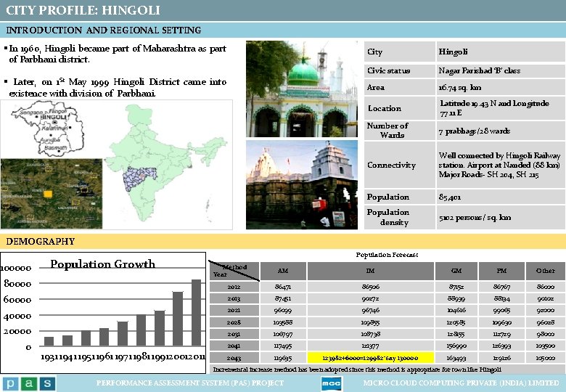Click the 'AM' column header

coord(283,271)
